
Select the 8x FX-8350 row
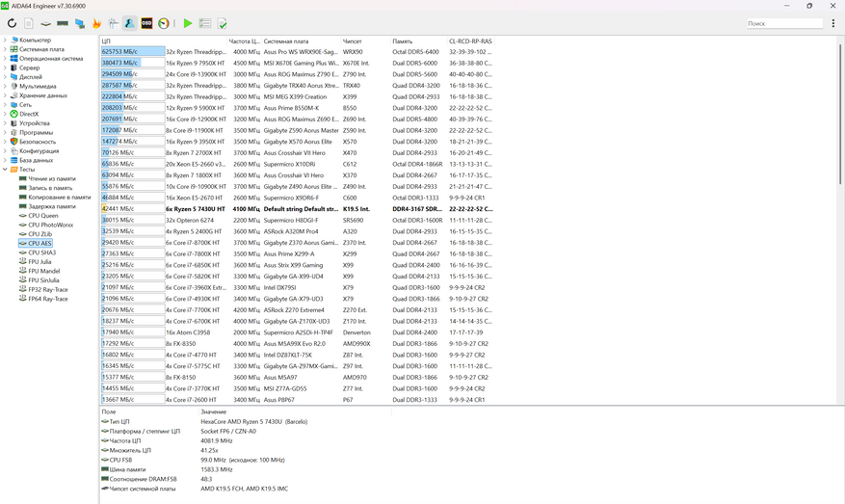coord(297,343)
